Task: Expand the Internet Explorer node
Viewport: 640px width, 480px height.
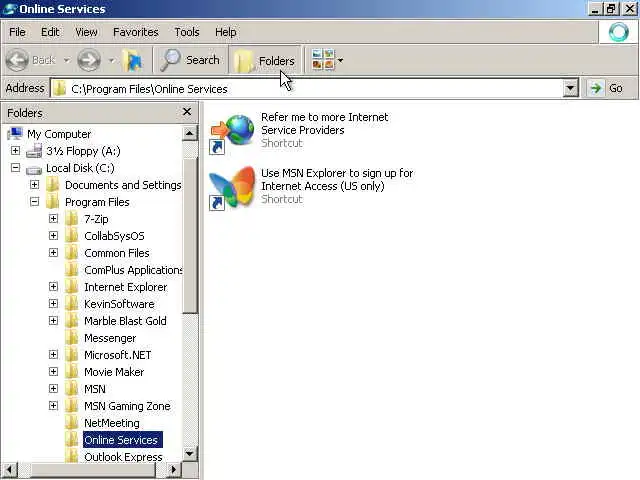Action: click(53, 287)
